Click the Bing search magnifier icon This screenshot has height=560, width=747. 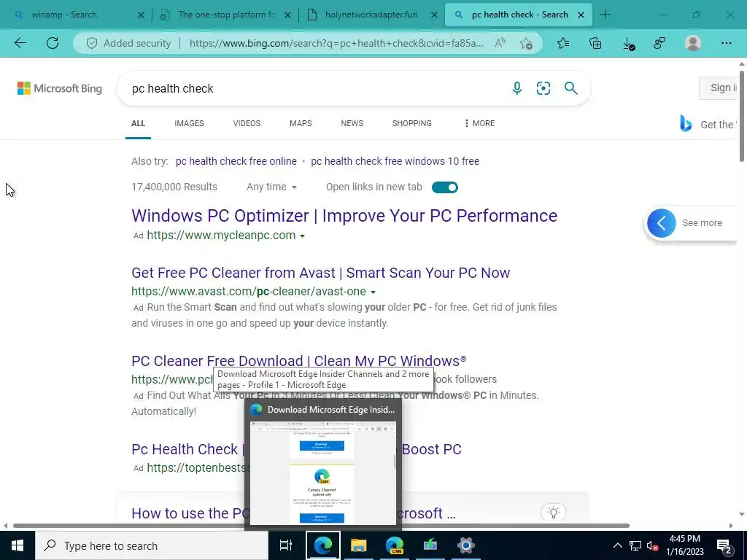pyautogui.click(x=570, y=88)
